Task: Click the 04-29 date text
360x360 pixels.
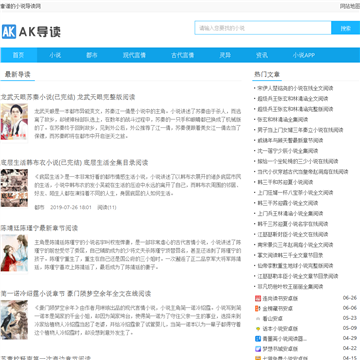Action: click(350, 338)
